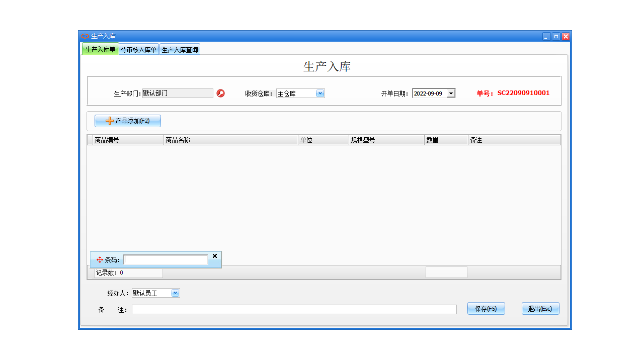Close the 条码 barcode panel with its X icon
The height and width of the screenshot is (362, 644).
[215, 256]
